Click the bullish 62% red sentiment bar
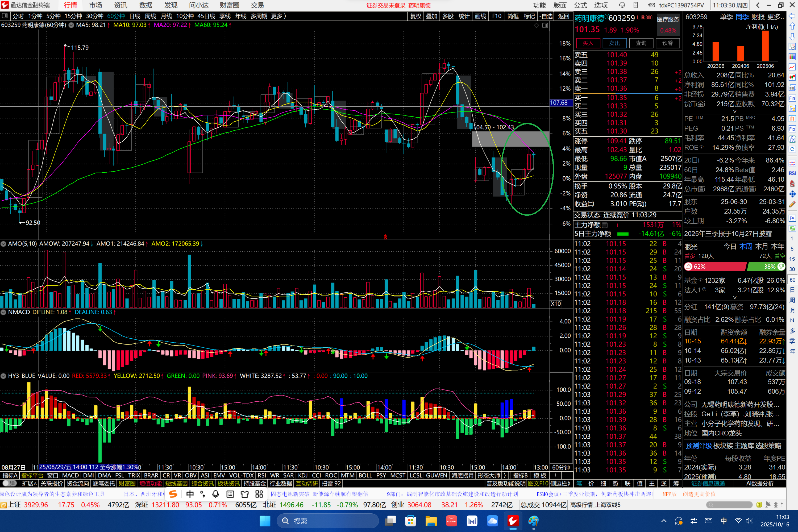This screenshot has width=798, height=532. tap(715, 267)
